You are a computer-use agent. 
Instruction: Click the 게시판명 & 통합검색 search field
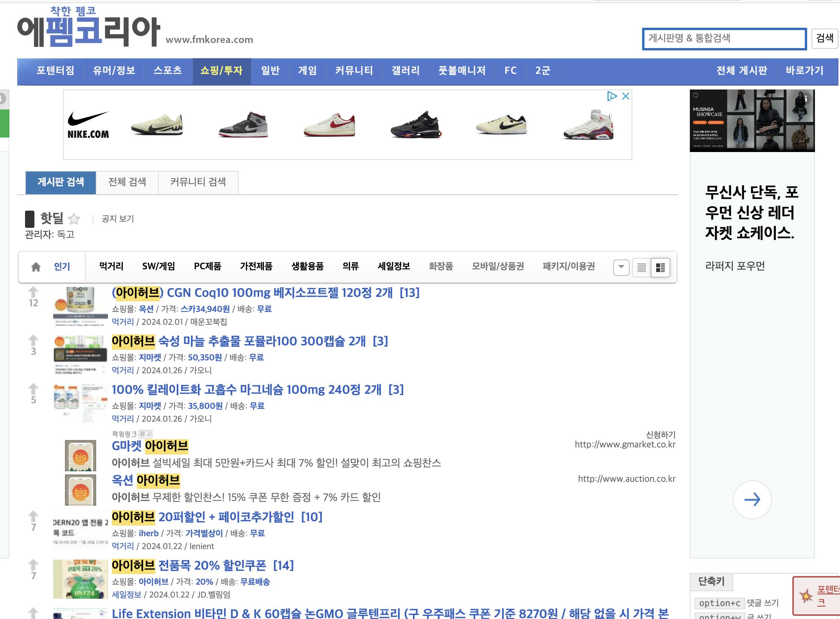tap(724, 39)
